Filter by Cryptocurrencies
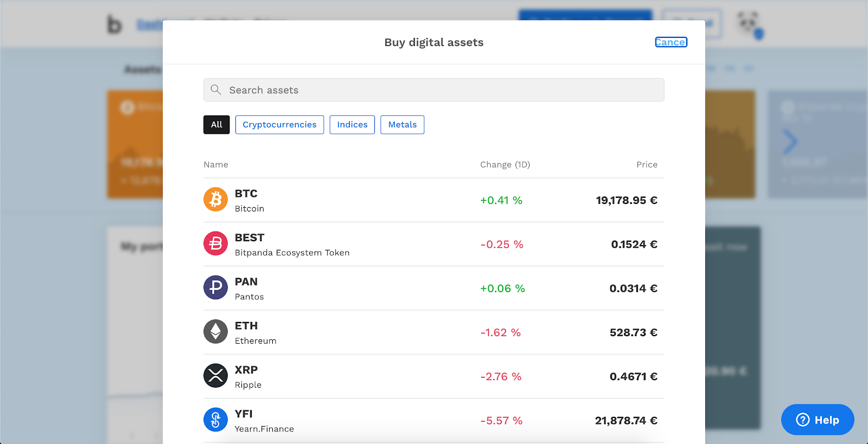Screen dimensions: 868x444 click(279, 125)
